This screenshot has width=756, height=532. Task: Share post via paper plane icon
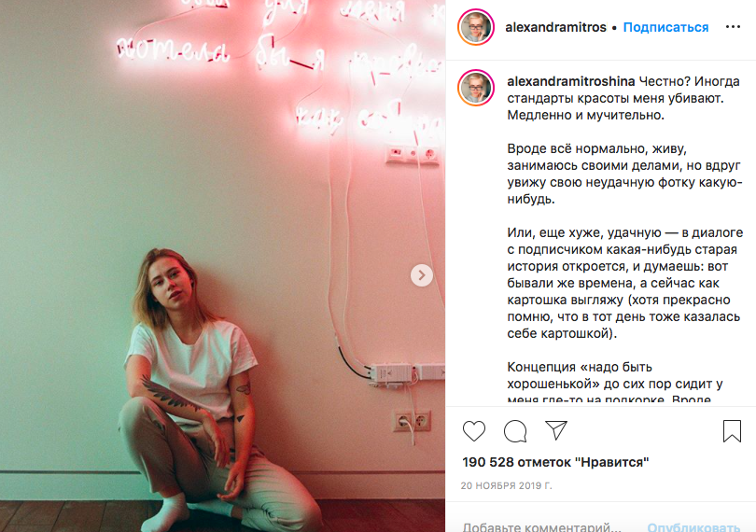point(556,429)
